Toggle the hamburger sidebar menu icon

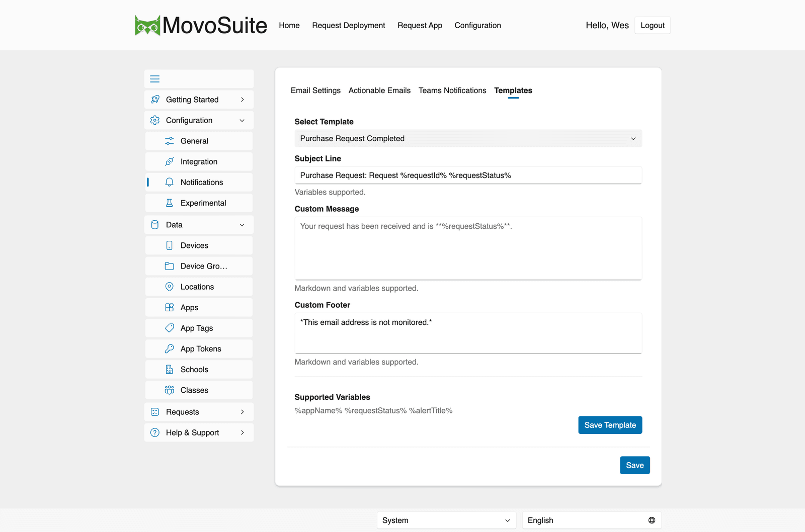click(x=155, y=79)
